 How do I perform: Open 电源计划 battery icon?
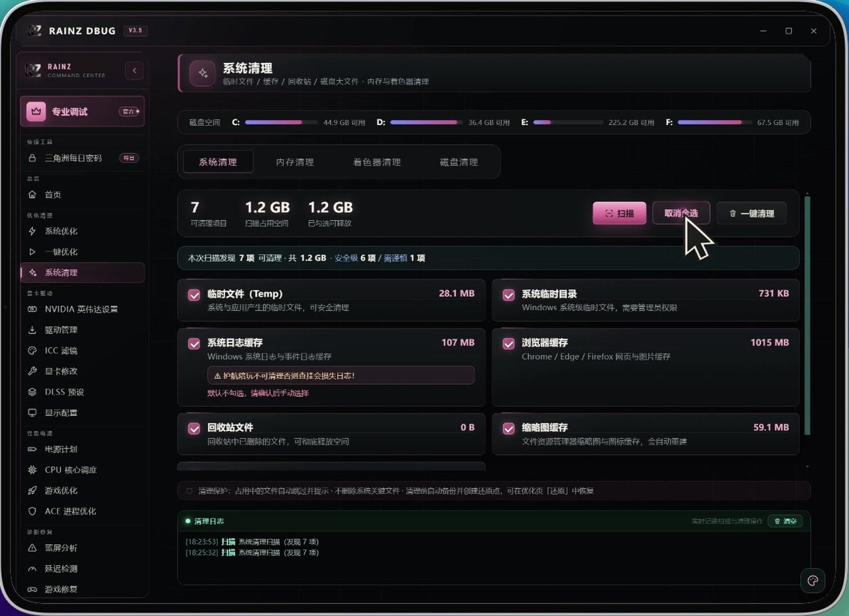pyautogui.click(x=32, y=449)
